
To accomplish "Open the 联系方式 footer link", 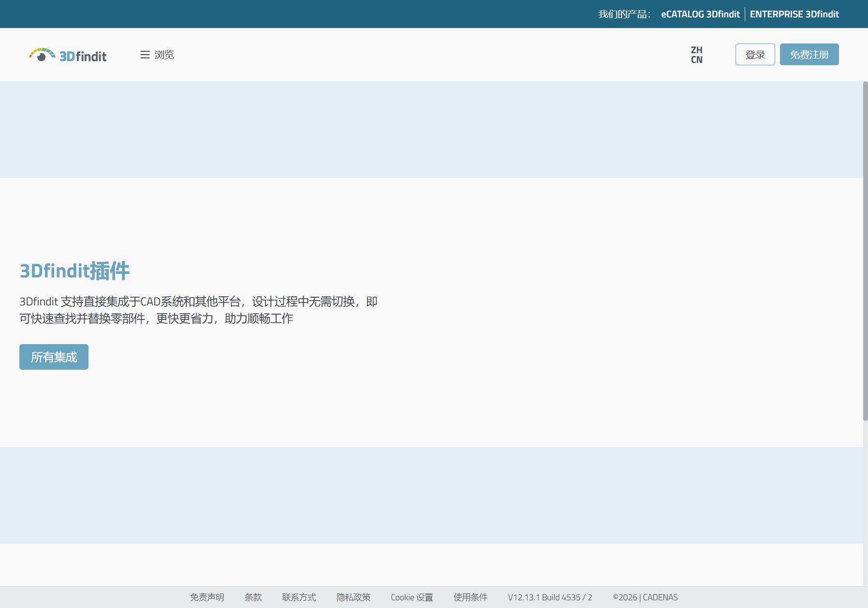I will (299, 597).
